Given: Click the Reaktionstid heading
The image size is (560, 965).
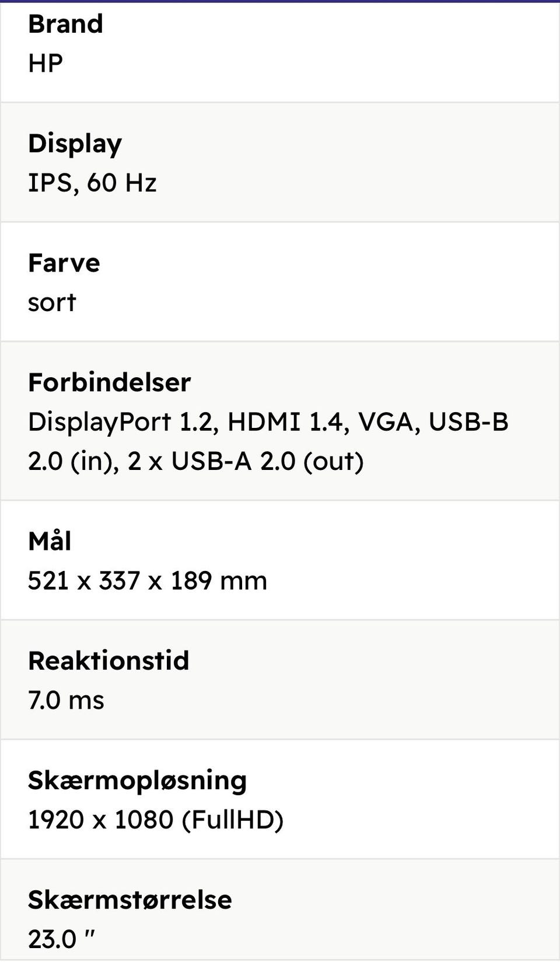Looking at the screenshot, I should [108, 661].
